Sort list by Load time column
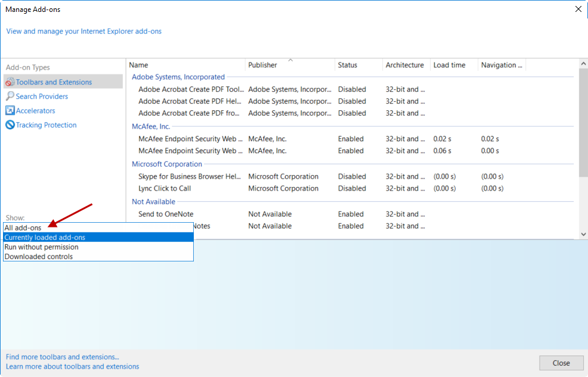The width and height of the screenshot is (588, 377). coord(454,65)
